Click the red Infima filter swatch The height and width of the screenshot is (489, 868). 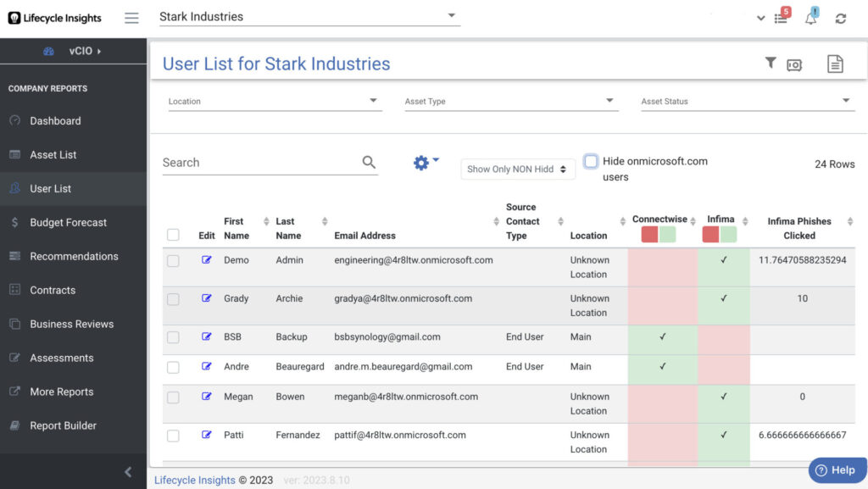710,235
